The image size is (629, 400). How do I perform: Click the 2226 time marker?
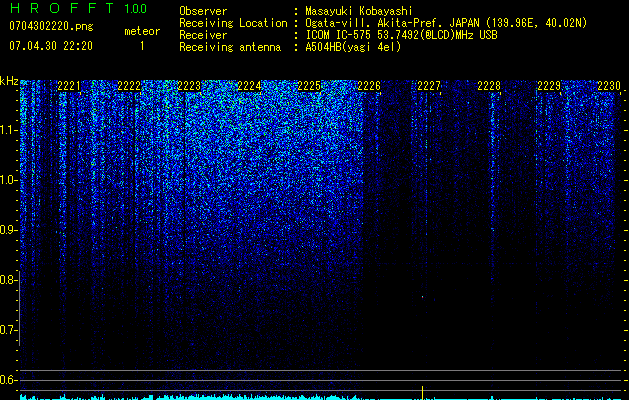(369, 86)
